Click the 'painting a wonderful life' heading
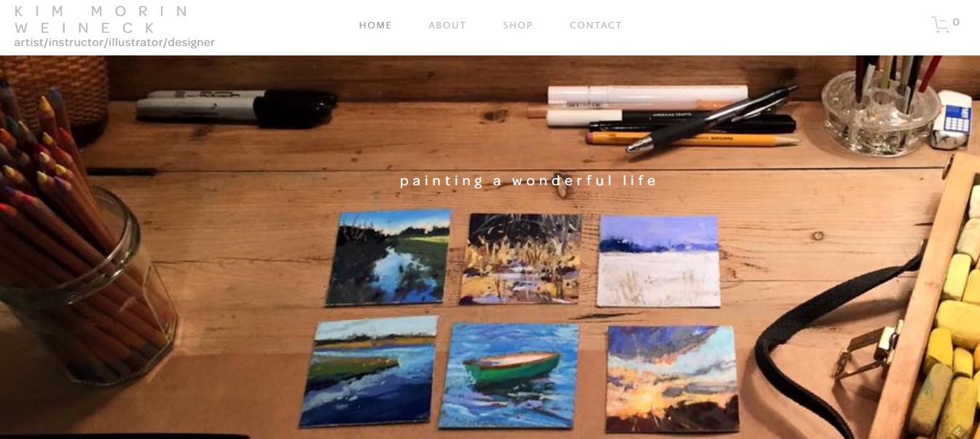Screen dimensions: 980x439 (x=528, y=181)
